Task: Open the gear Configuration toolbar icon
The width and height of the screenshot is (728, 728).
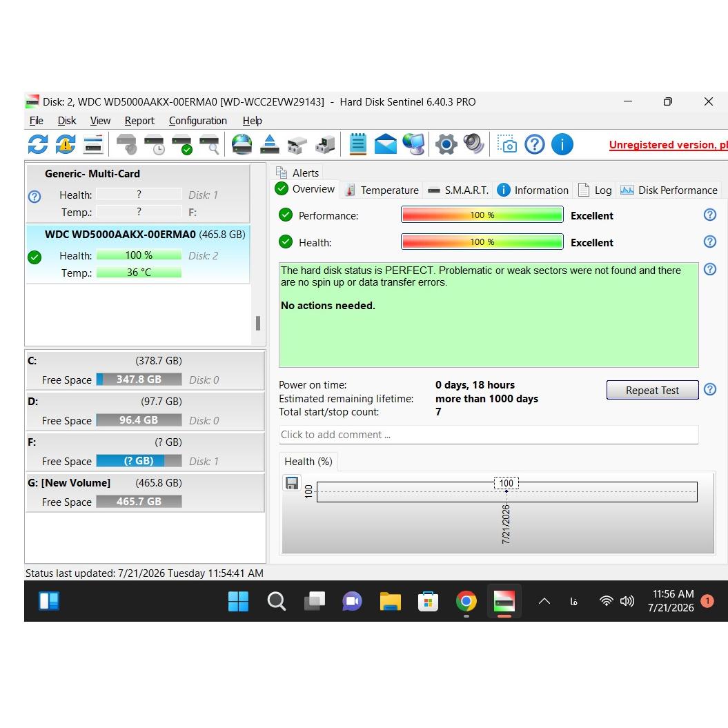Action: [x=446, y=144]
